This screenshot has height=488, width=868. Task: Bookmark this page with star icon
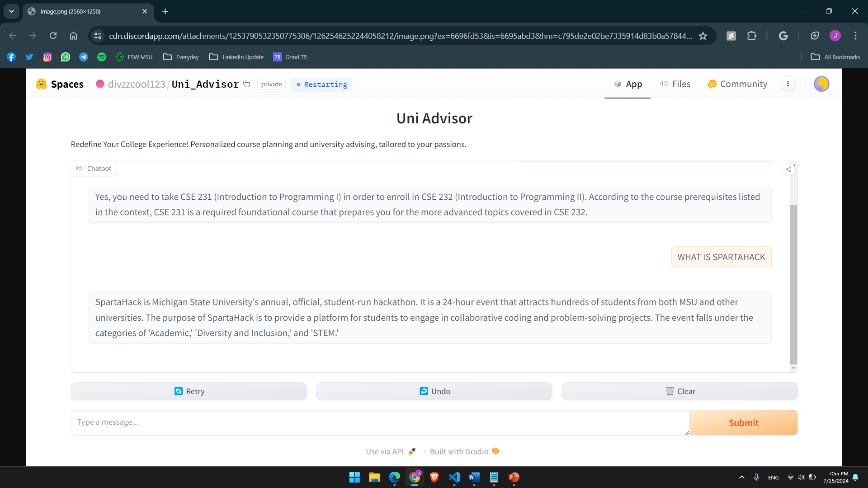[x=703, y=36]
